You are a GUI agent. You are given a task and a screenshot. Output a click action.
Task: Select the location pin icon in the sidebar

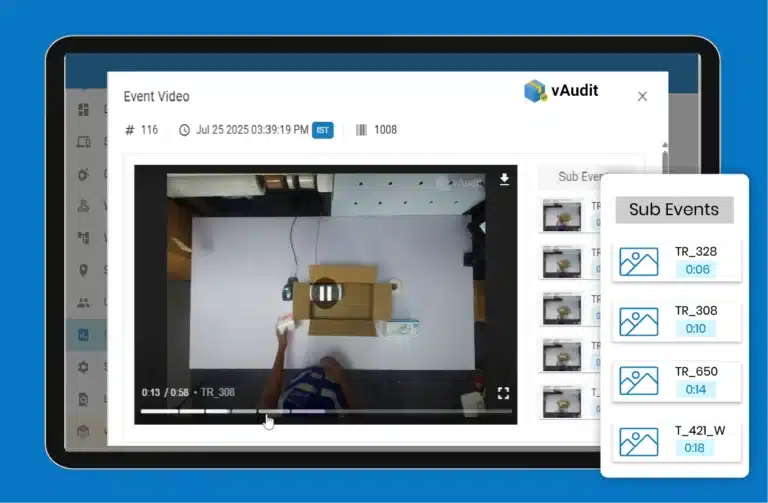coord(83,270)
